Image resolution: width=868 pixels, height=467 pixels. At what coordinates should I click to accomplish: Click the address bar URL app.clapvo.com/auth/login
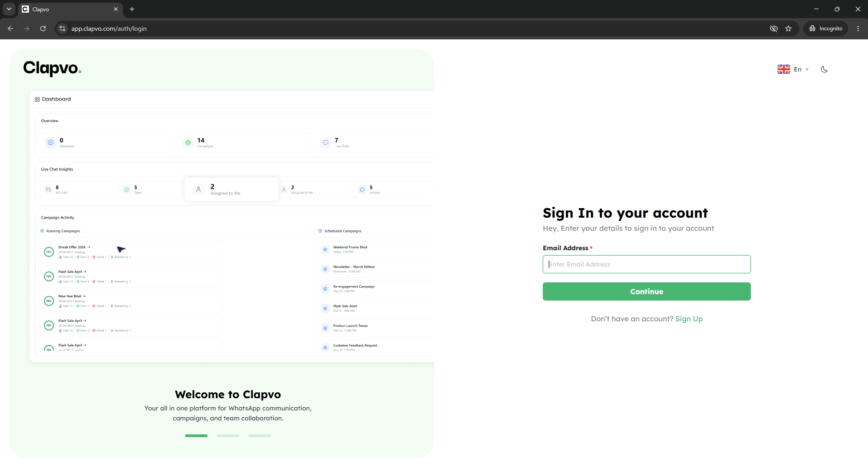coord(109,29)
